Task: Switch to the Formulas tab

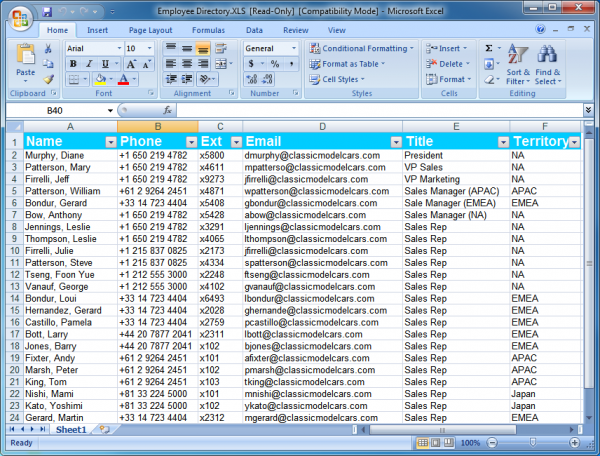Action: [208, 30]
